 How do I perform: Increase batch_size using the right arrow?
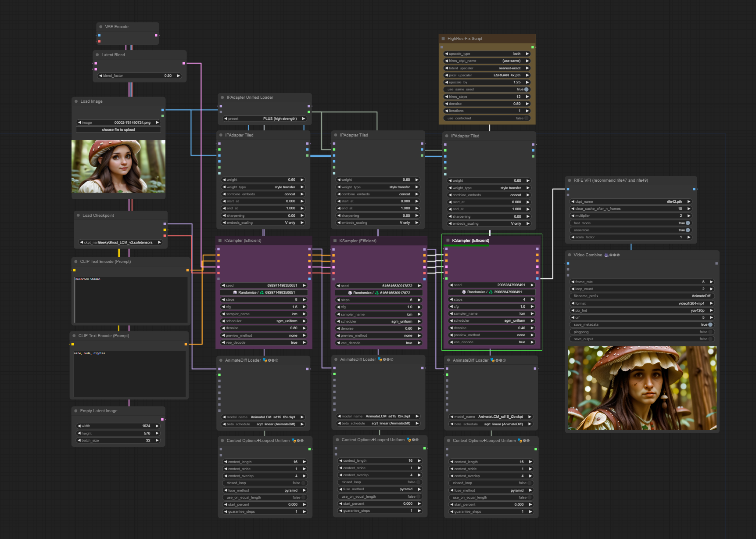[157, 440]
